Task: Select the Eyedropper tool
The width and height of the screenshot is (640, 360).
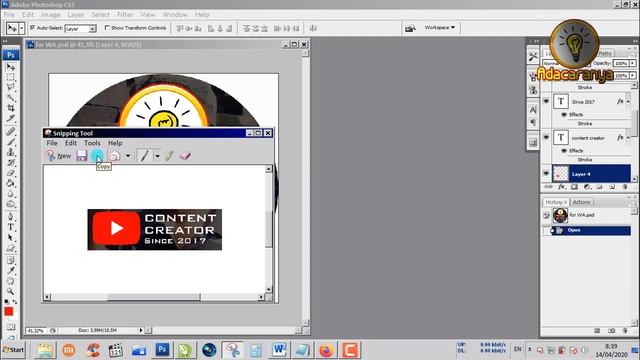Action: [11, 271]
